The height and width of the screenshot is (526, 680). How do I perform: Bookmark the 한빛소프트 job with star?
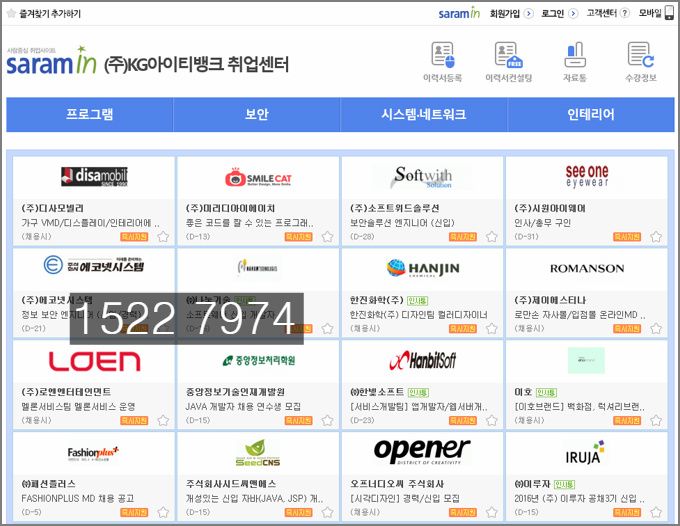click(491, 421)
